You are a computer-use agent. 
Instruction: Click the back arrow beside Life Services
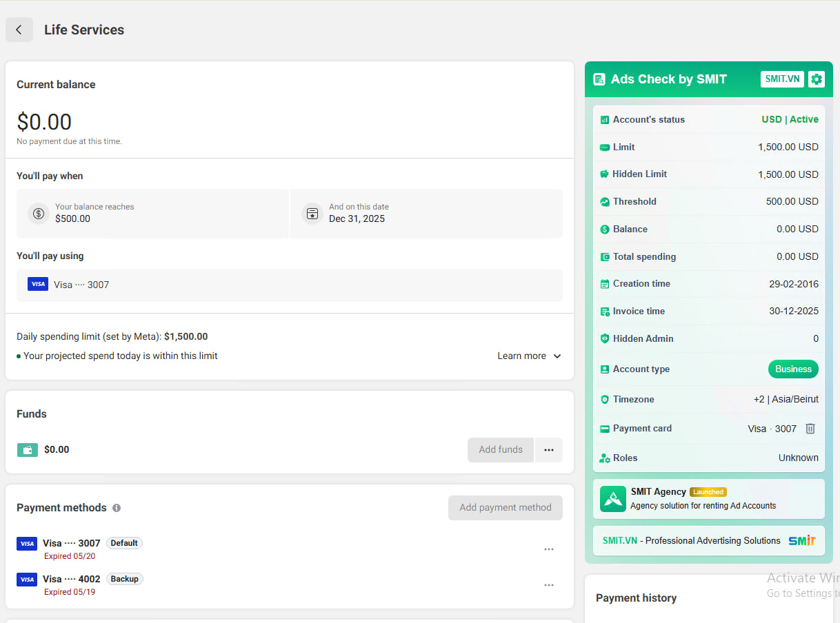pos(19,30)
